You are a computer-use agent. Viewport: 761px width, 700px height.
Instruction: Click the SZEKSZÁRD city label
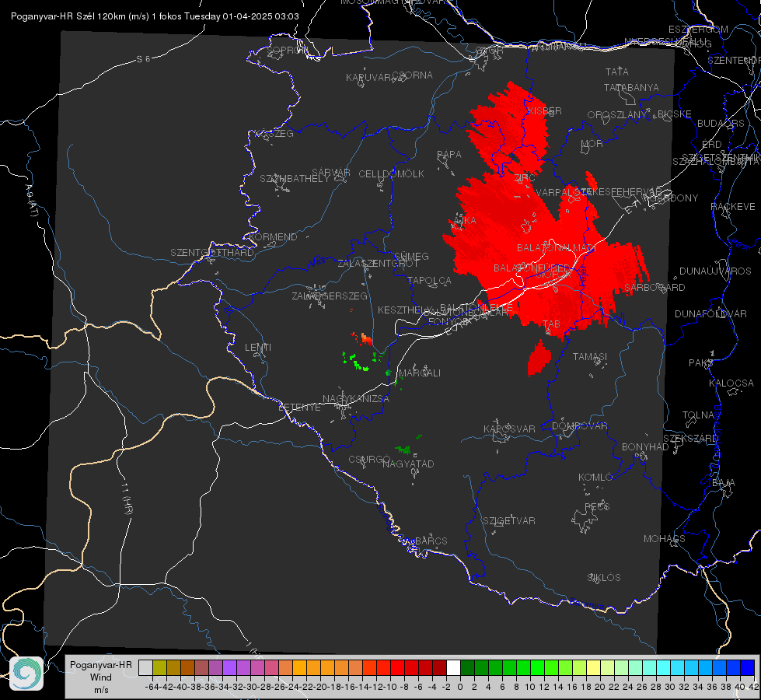690,439
